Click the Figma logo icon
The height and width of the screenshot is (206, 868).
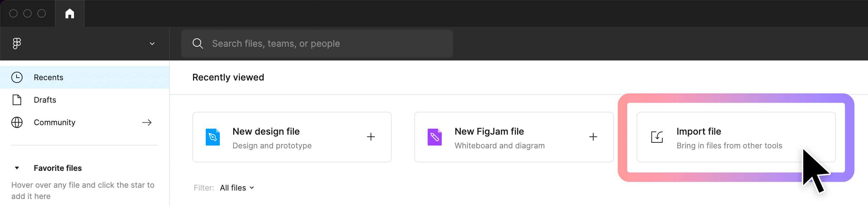pyautogui.click(x=17, y=44)
